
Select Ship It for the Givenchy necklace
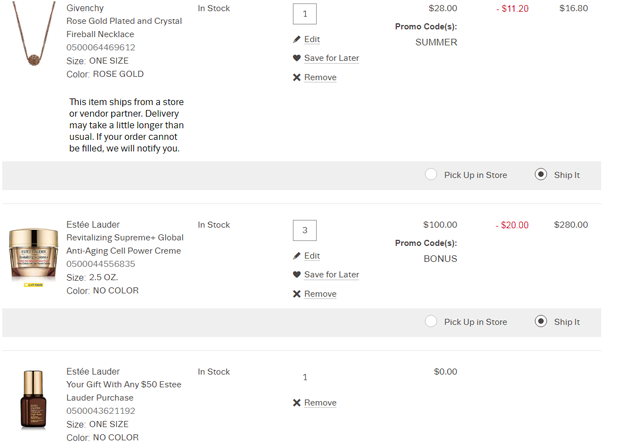[541, 174]
